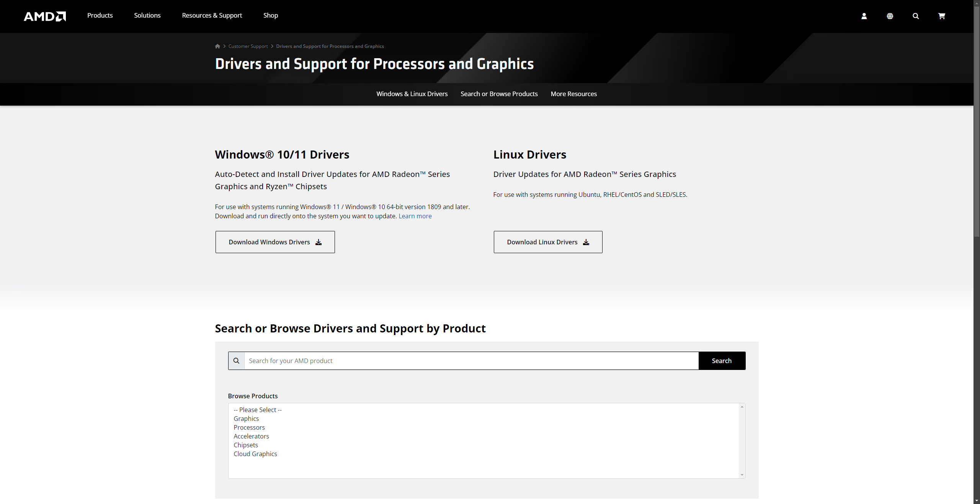The height and width of the screenshot is (504, 980).
Task: Jump to Windows & Linux Drivers section
Action: click(x=412, y=94)
